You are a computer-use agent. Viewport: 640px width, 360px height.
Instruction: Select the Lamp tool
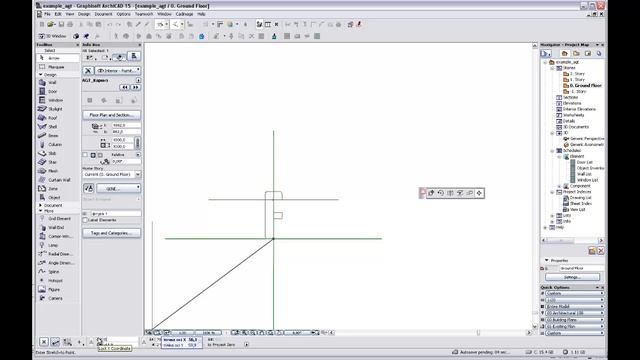(58, 245)
